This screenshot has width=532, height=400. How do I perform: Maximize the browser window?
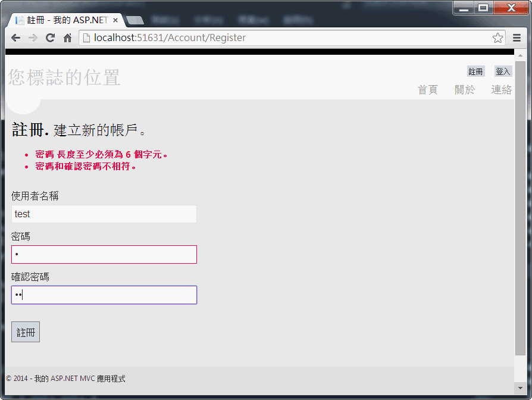pyautogui.click(x=483, y=8)
